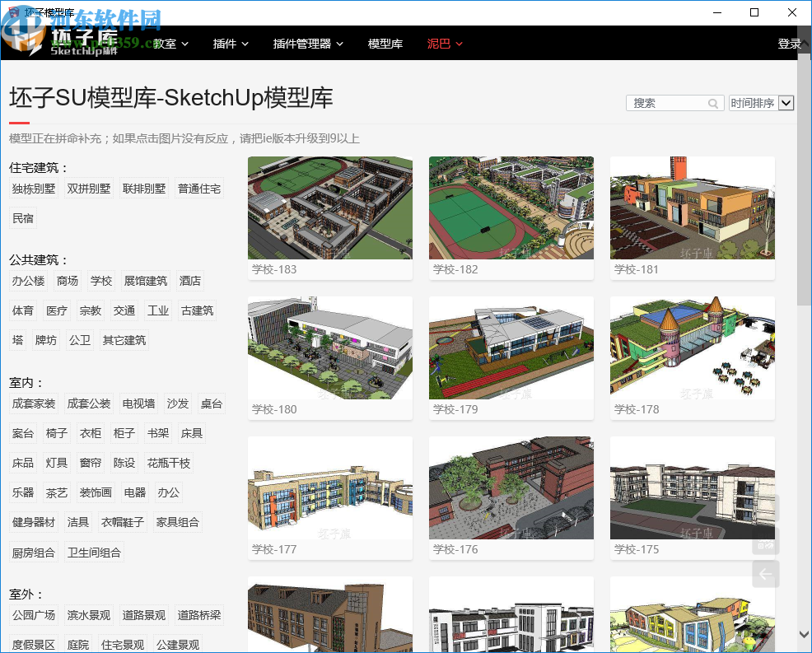Expand the 插件 menu
812x653 pixels.
point(231,44)
